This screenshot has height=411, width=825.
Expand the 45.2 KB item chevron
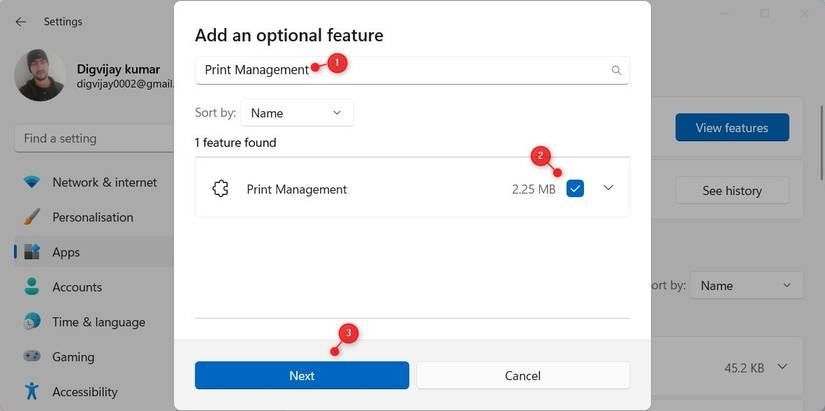[x=781, y=367]
